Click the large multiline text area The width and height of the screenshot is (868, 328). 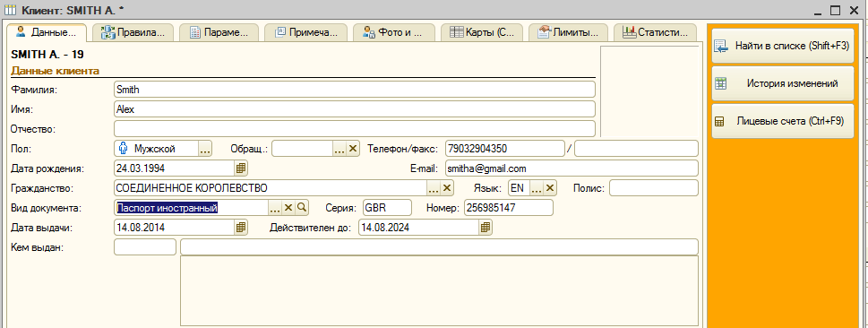pos(440,291)
